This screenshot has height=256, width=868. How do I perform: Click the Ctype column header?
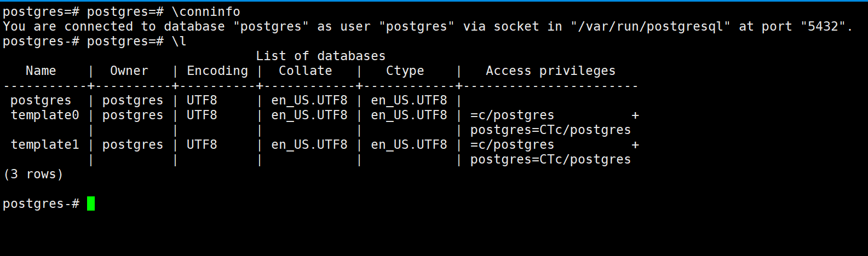click(405, 71)
